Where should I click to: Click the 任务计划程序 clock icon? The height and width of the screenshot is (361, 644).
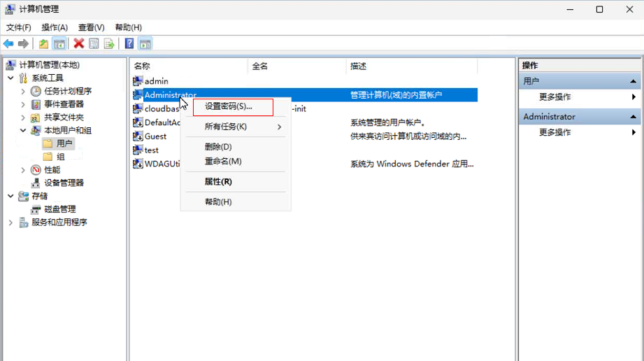(36, 91)
